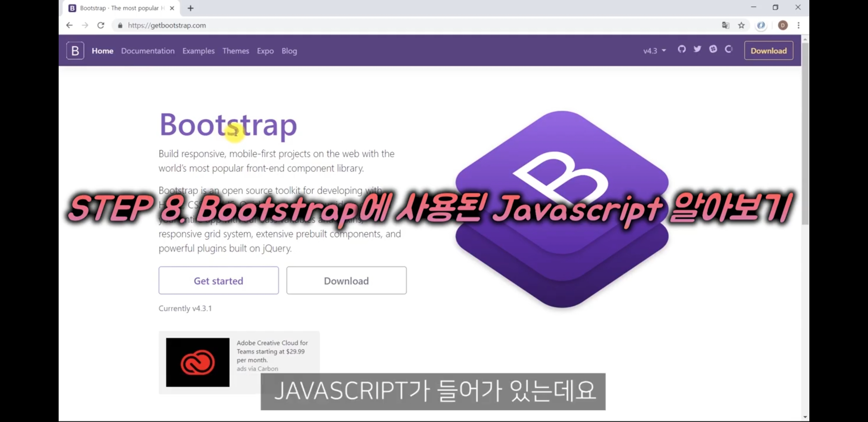Open the Twitter icon link
This screenshot has width=868, height=422.
[x=697, y=50]
